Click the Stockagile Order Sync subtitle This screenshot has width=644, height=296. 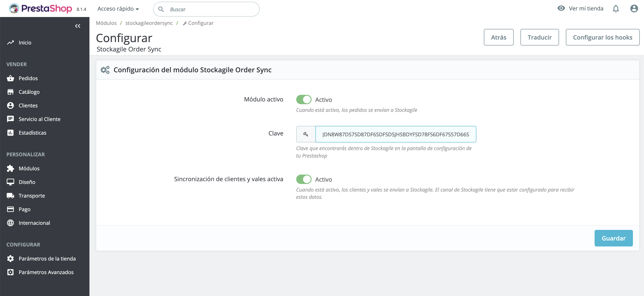129,49
